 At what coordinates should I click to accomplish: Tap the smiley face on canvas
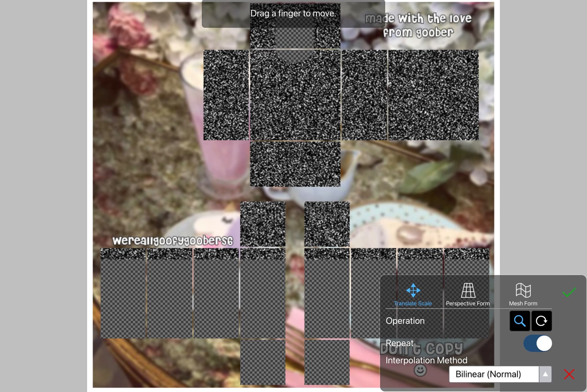[420, 370]
